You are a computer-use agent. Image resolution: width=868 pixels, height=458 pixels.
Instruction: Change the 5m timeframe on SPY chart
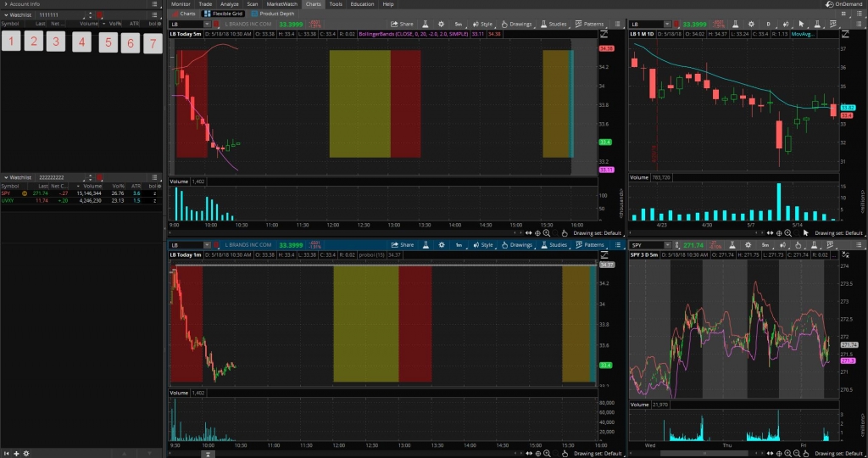(765, 245)
